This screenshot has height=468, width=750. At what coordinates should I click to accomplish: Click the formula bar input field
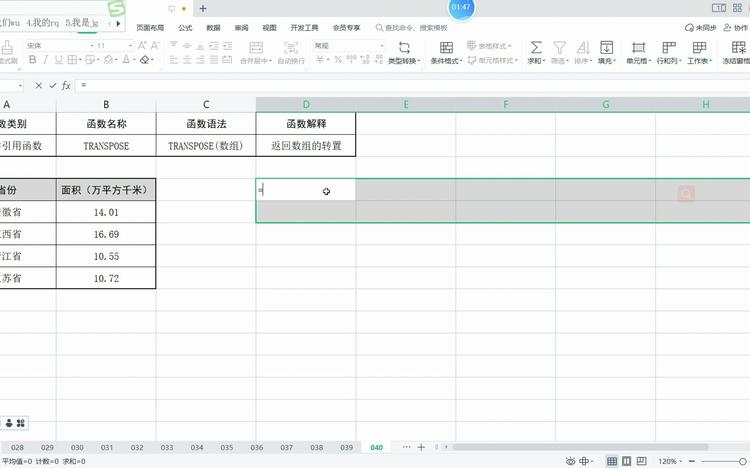pos(412,85)
